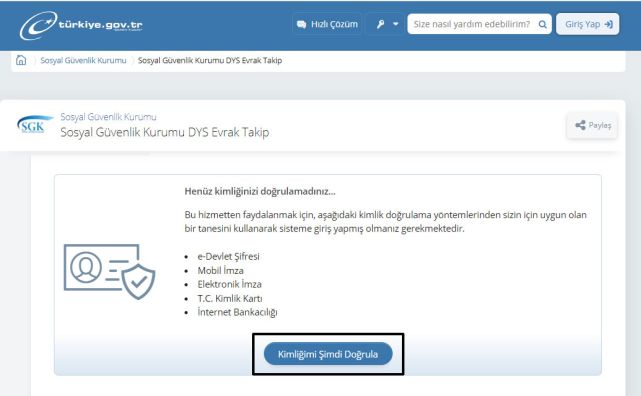Select the Elektronik İmza list item
The height and width of the screenshot is (396, 641).
(x=229, y=284)
